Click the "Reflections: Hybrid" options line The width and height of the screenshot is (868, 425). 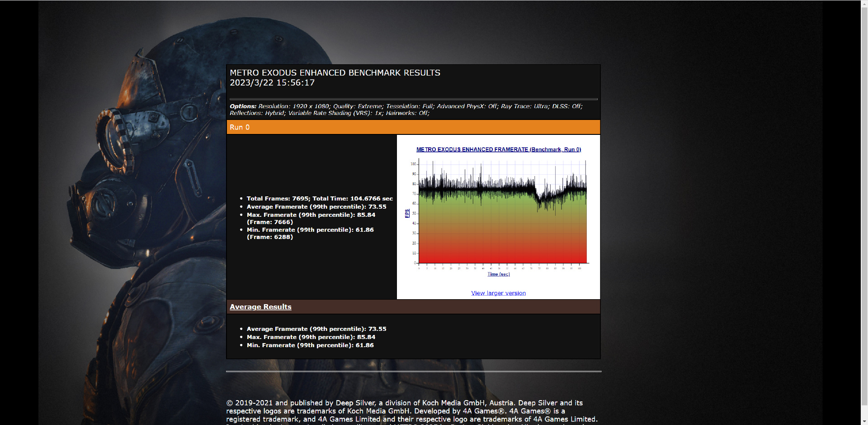(x=330, y=113)
